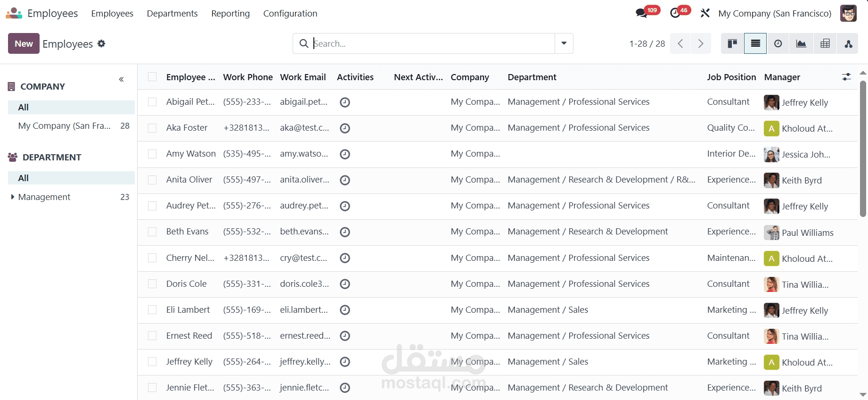Open the search options dropdown arrow
The height and width of the screenshot is (400, 868).
click(x=564, y=43)
